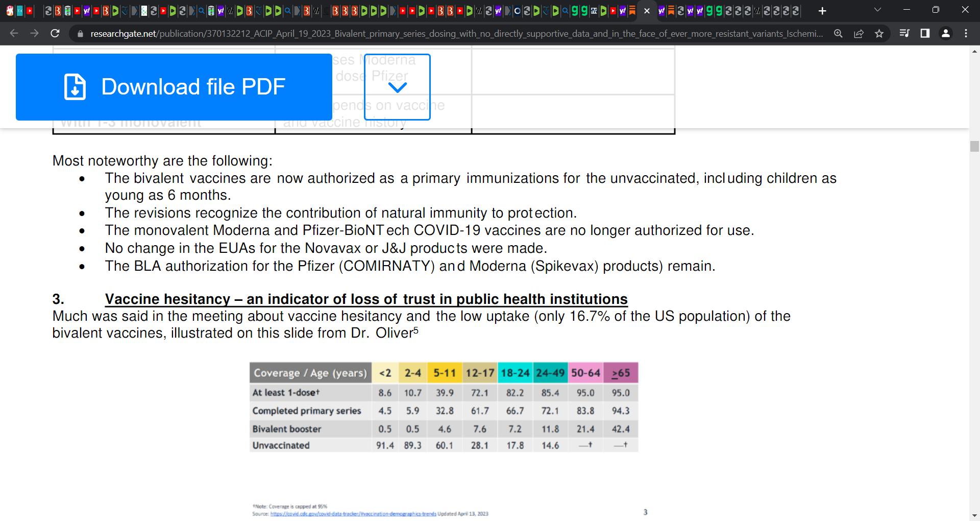Open a new tab with the plus button

[822, 11]
